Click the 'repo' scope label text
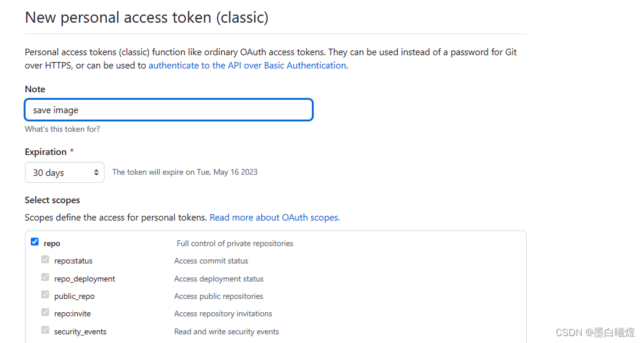This screenshot has width=644, height=343. 52,244
